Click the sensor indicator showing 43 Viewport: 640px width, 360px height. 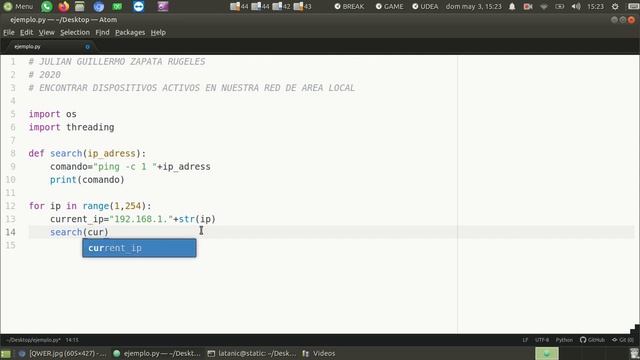[302, 6]
